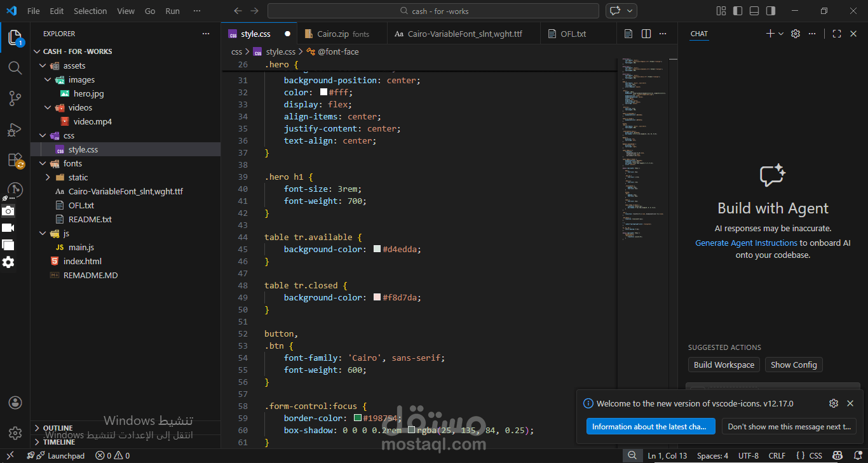Click the Build Workspace button
The image size is (868, 463).
point(724,365)
